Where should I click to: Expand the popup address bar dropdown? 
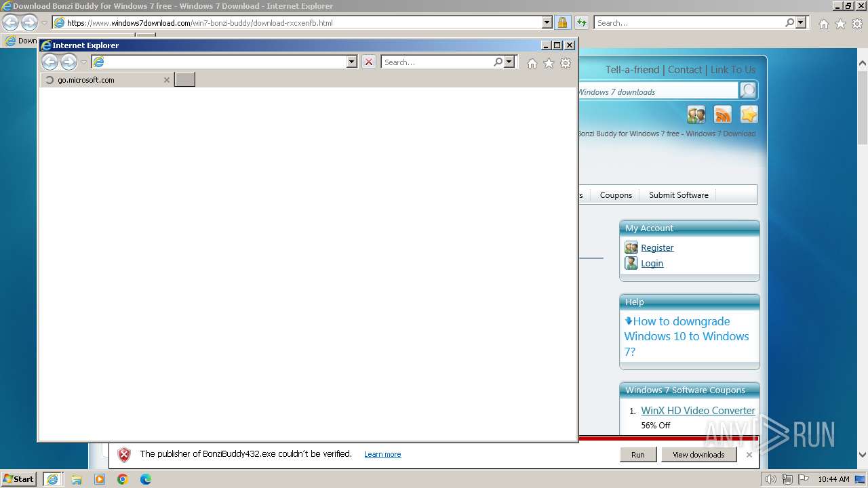(x=351, y=62)
